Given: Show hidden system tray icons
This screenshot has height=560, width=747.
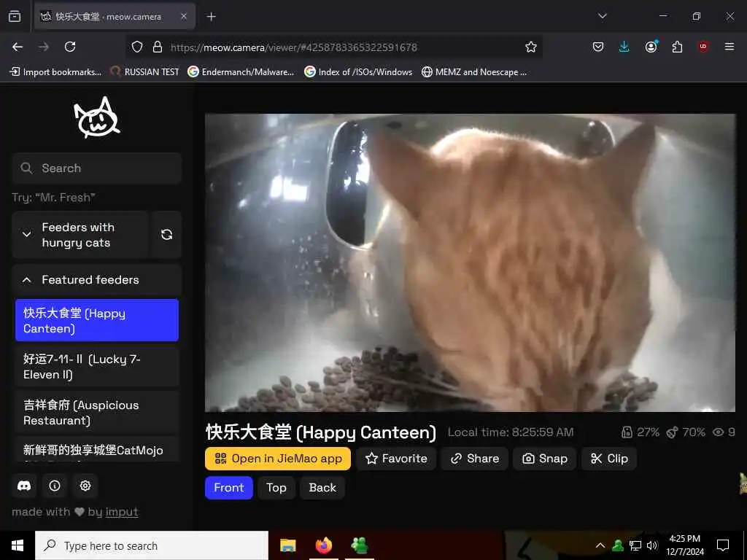Looking at the screenshot, I should tap(600, 545).
